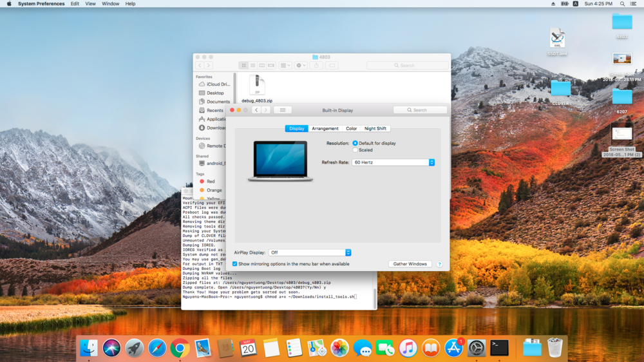This screenshot has height=362, width=644.
Task: Click Show All grid icon in preferences toolbar
Action: click(x=282, y=110)
